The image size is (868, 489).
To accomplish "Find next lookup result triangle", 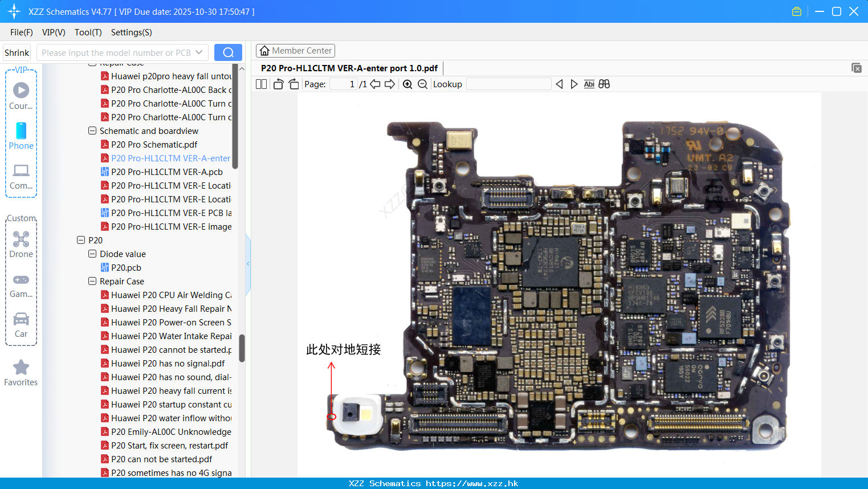I will pyautogui.click(x=574, y=84).
